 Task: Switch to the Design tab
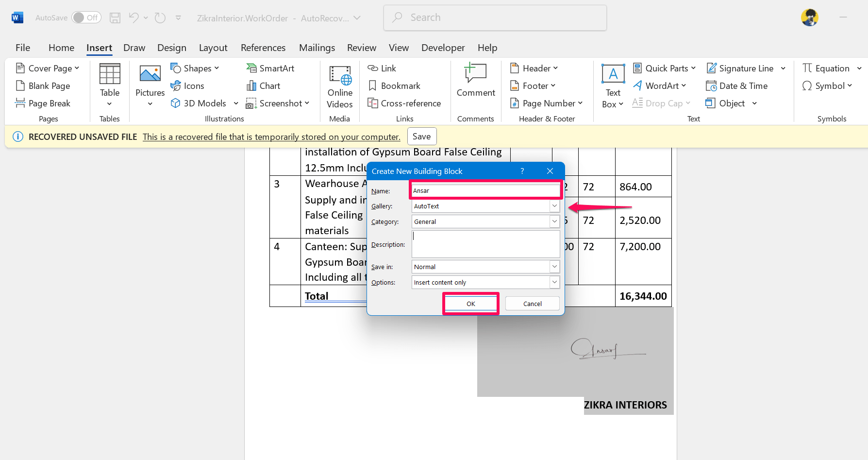(x=172, y=48)
